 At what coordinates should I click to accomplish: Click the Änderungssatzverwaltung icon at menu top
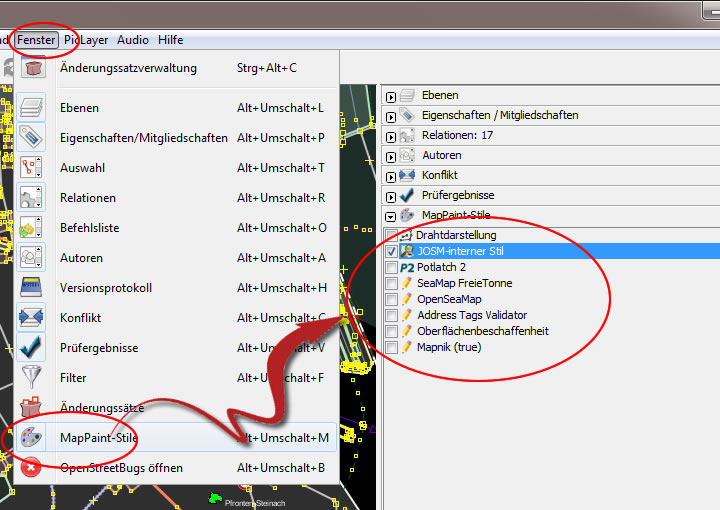(x=32, y=68)
